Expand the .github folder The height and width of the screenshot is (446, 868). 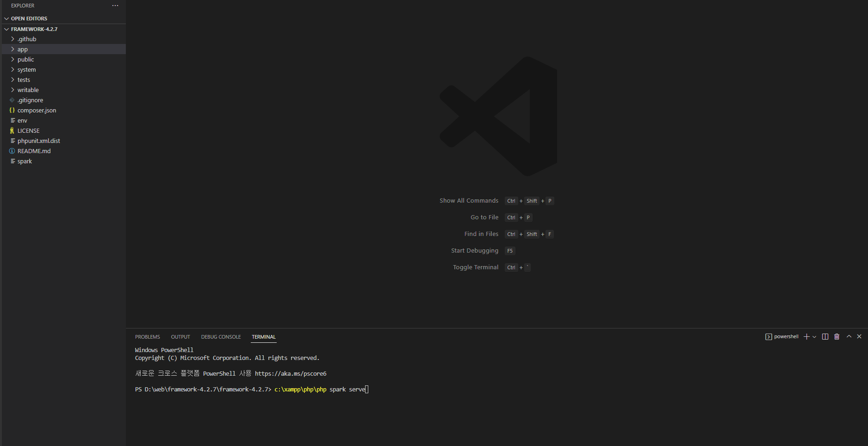coord(12,39)
